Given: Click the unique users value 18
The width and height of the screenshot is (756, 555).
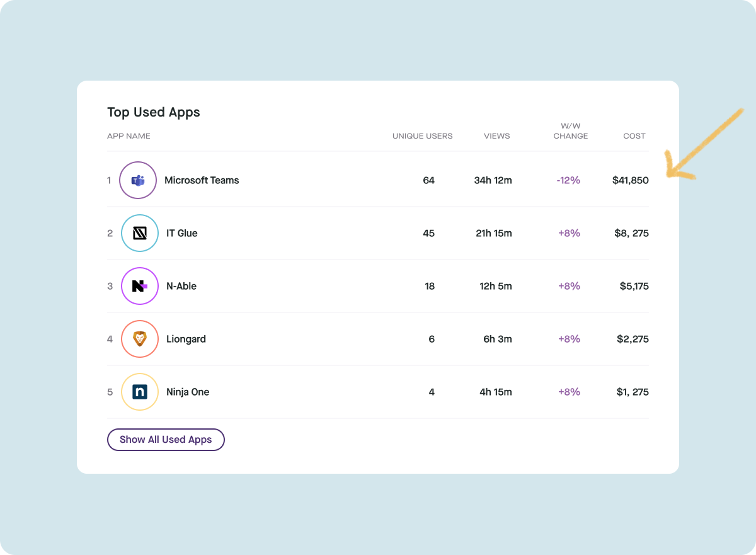Looking at the screenshot, I should pos(430,286).
